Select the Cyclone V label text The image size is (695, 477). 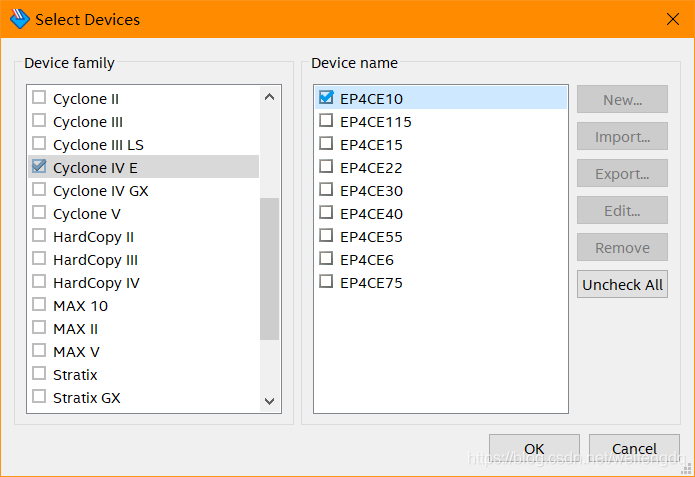click(87, 214)
